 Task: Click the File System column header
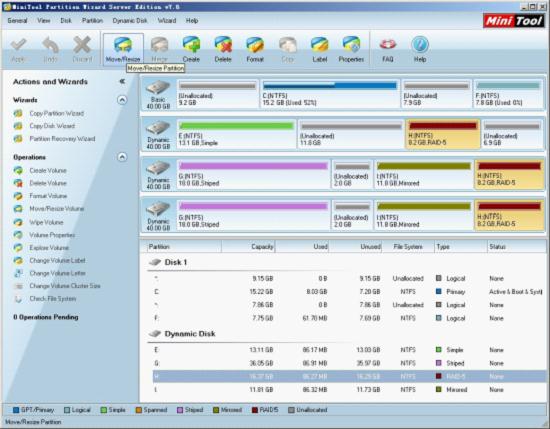(x=408, y=247)
